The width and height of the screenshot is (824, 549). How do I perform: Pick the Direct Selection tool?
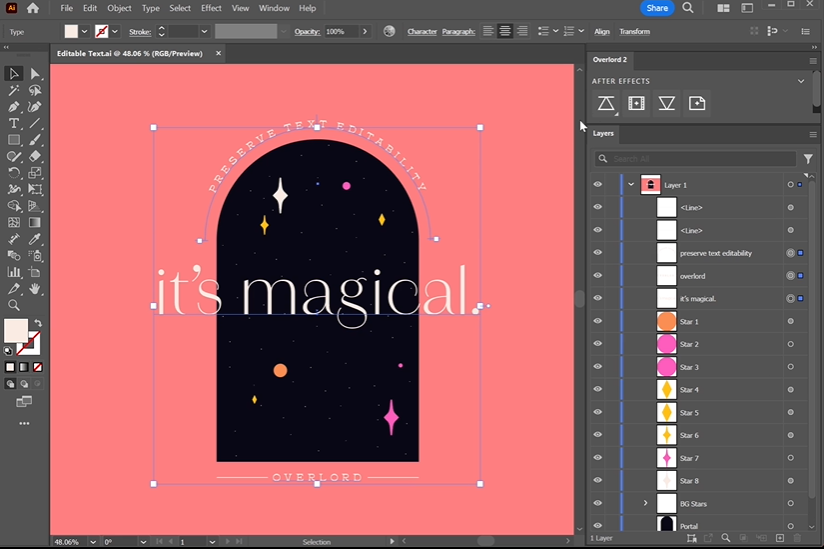pyautogui.click(x=35, y=74)
